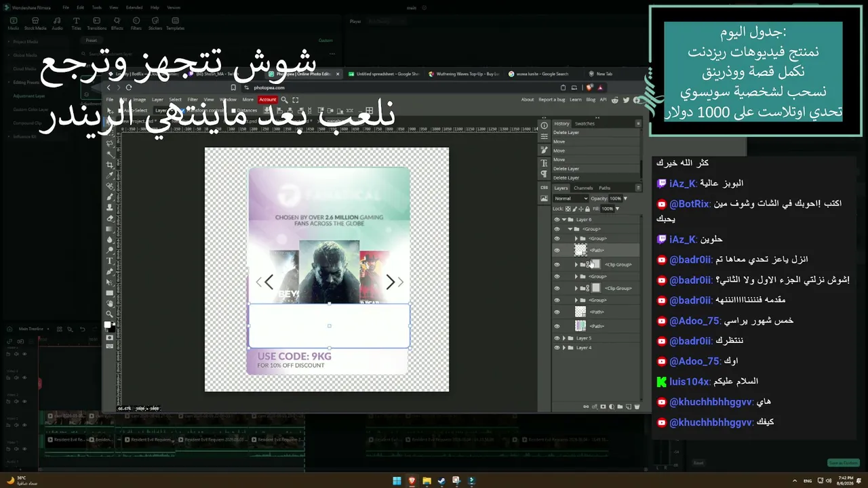Click the new folder icon in Layers panel
Viewport: 868px width, 488px height.
pyautogui.click(x=620, y=407)
